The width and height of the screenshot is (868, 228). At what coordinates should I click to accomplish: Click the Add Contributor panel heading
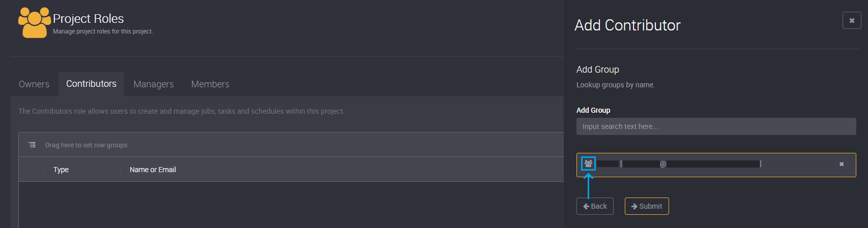[627, 25]
